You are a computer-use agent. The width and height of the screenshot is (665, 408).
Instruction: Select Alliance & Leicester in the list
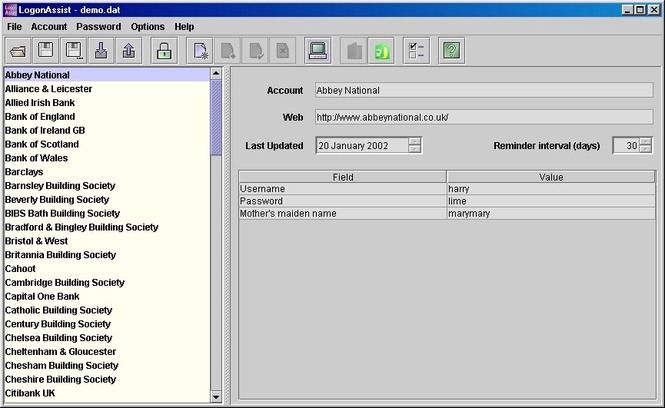point(107,89)
